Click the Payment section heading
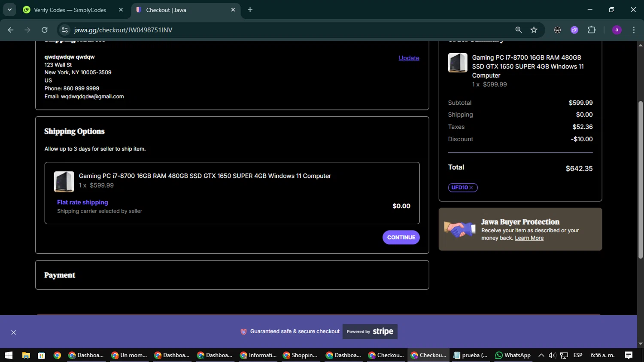The width and height of the screenshot is (644, 362). 60,275
